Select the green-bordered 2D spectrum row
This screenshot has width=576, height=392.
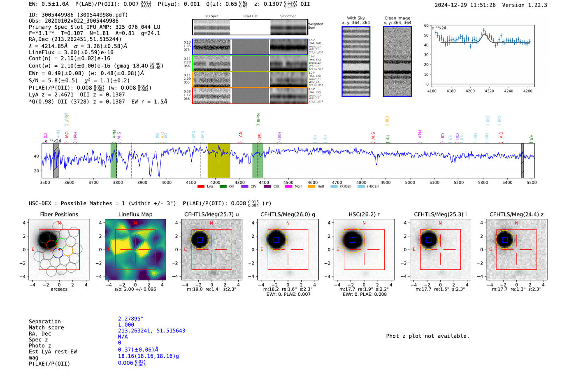250,63
